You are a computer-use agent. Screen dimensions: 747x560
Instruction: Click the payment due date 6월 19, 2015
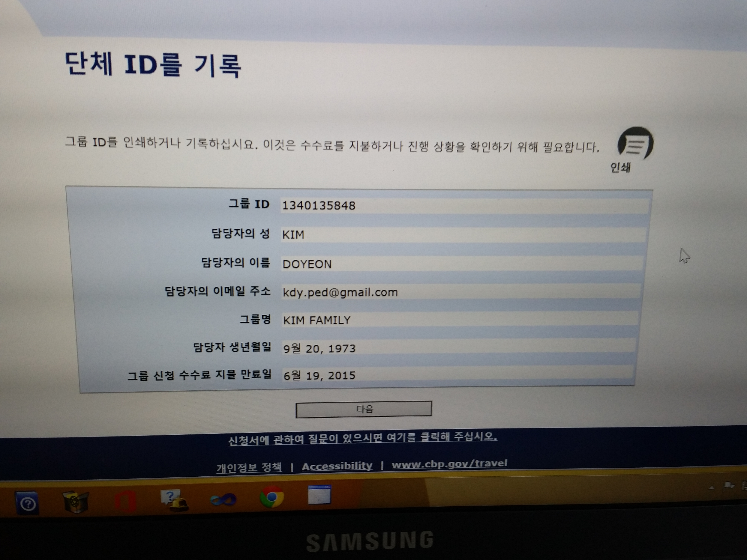click(319, 375)
